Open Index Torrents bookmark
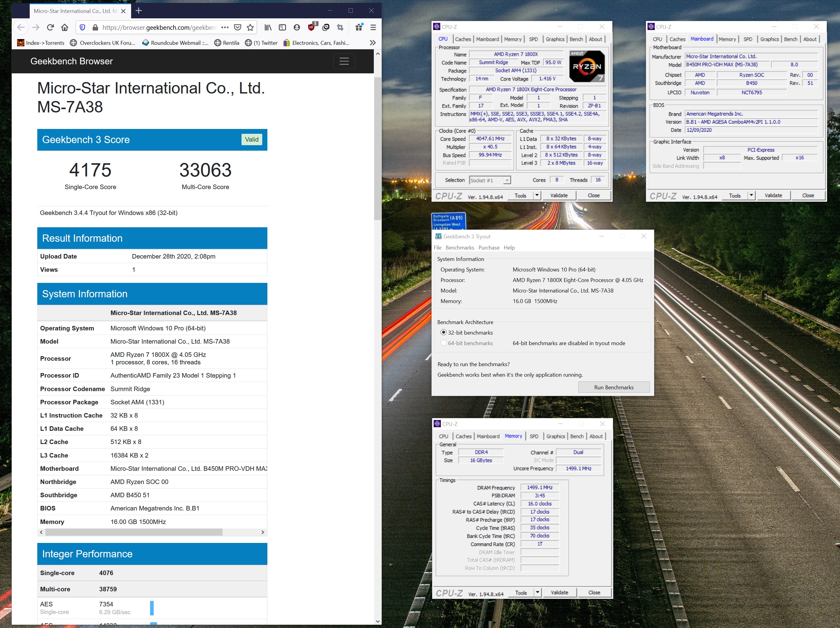840x628 pixels. pos(41,43)
